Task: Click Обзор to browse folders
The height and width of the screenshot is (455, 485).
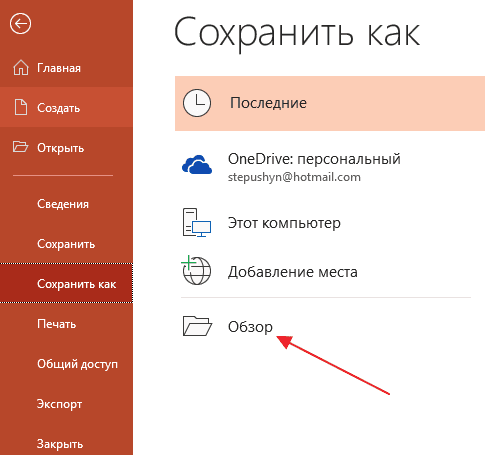Action: pyautogui.click(x=330, y=326)
